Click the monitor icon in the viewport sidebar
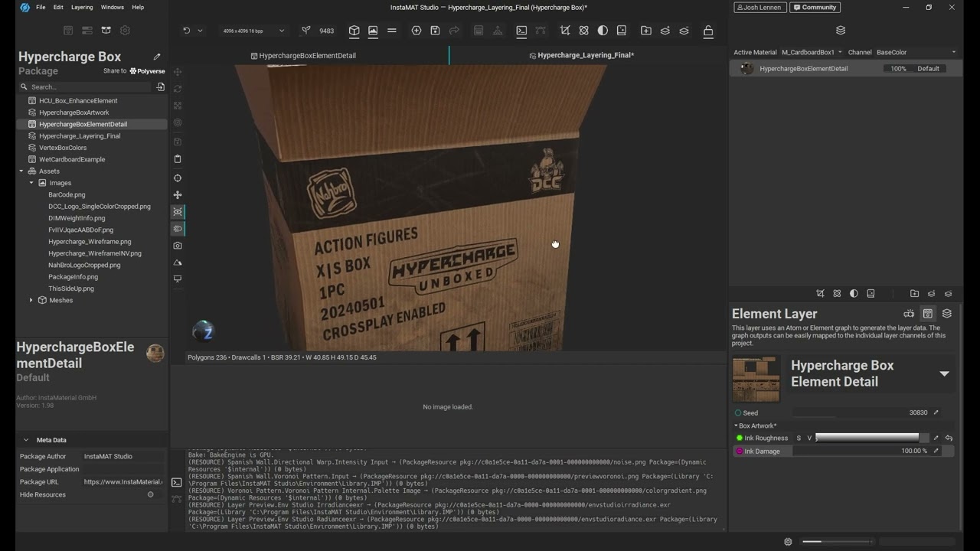The image size is (980, 551). [178, 279]
